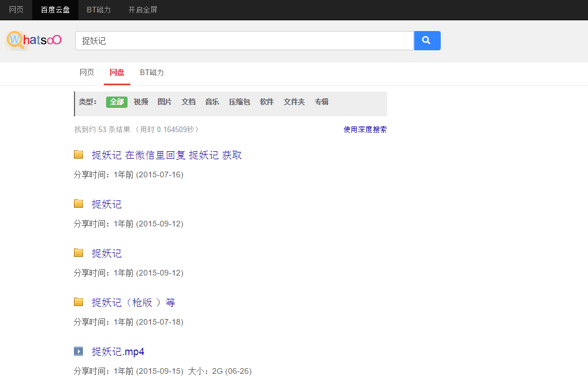Open result 捉妖记 在微信里回复 捉妖记 获取
Image resolution: width=588 pixels, height=380 pixels.
coord(166,155)
